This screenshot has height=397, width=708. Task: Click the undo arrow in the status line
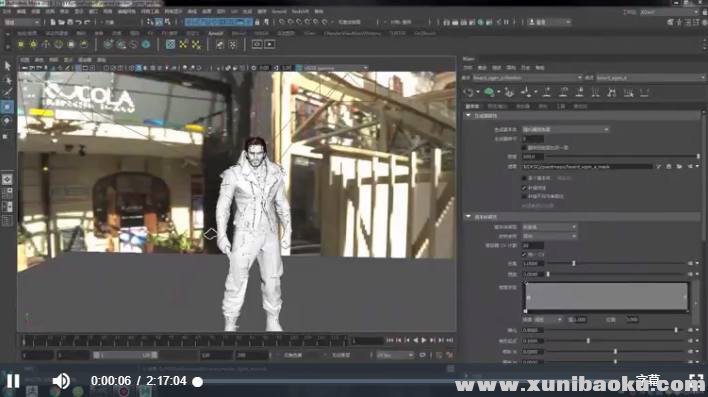point(78,22)
